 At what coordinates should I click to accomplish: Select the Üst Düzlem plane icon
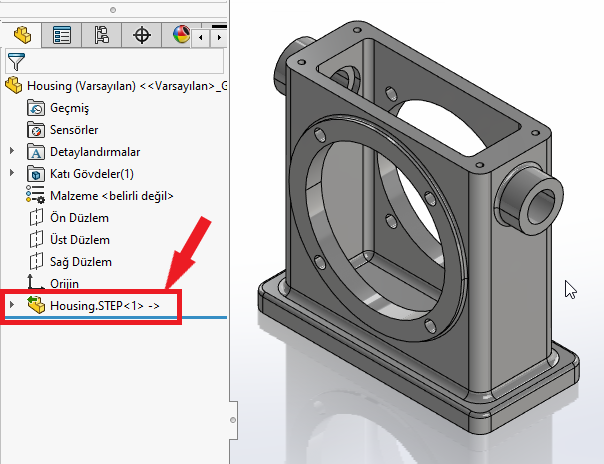click(35, 240)
